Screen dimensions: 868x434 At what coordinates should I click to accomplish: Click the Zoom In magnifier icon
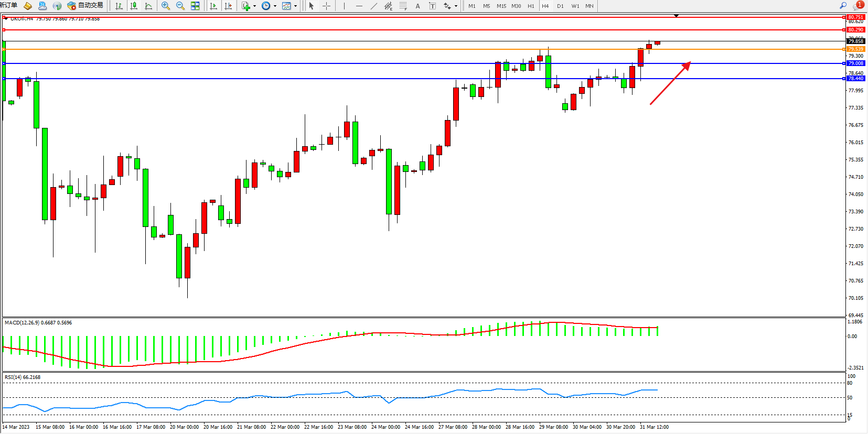point(166,6)
